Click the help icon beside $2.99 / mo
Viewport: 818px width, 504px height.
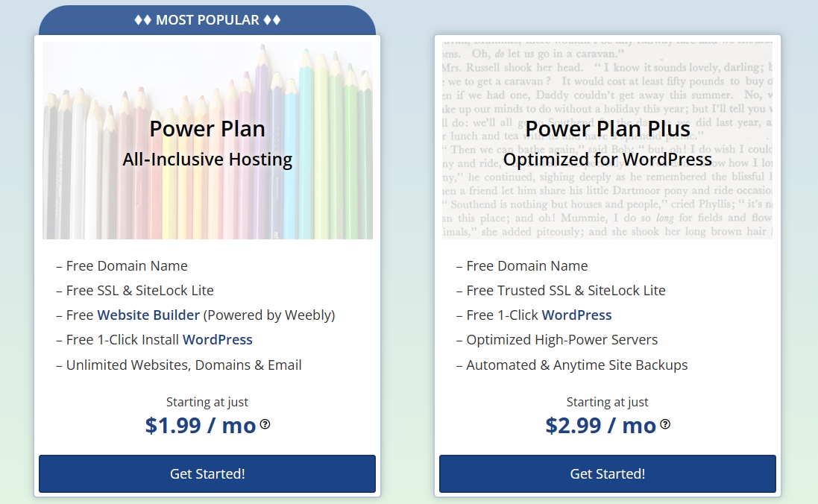665,424
